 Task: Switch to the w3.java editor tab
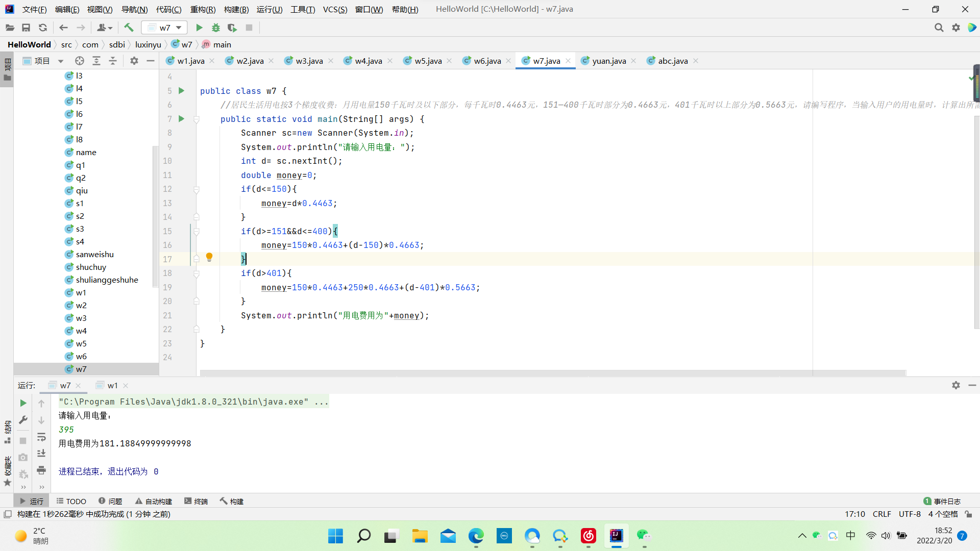click(309, 61)
